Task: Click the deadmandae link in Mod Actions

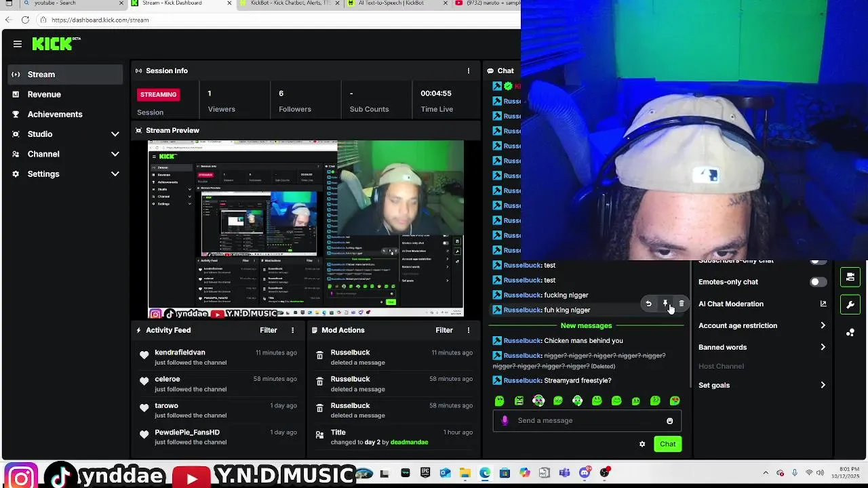Action: click(x=409, y=443)
